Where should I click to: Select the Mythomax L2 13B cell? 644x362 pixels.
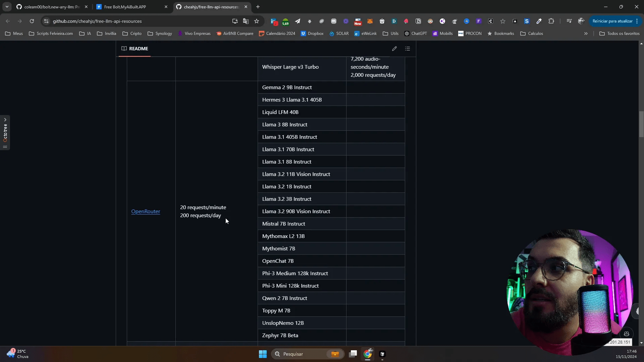pos(302,236)
